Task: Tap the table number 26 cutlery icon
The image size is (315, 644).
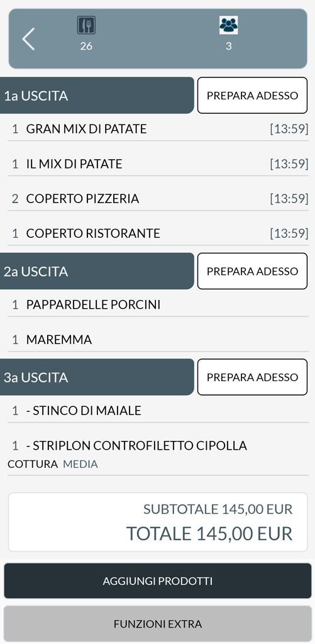Action: click(x=86, y=25)
